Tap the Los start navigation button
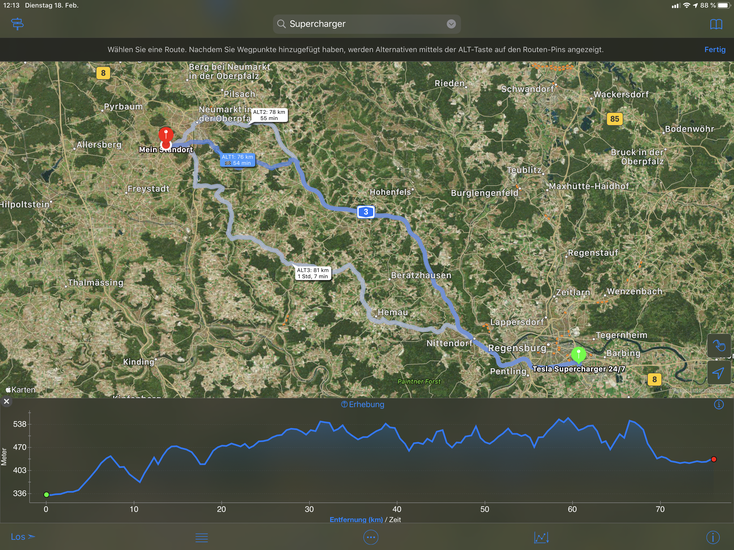Viewport: 734px width, 550px height. [x=22, y=537]
